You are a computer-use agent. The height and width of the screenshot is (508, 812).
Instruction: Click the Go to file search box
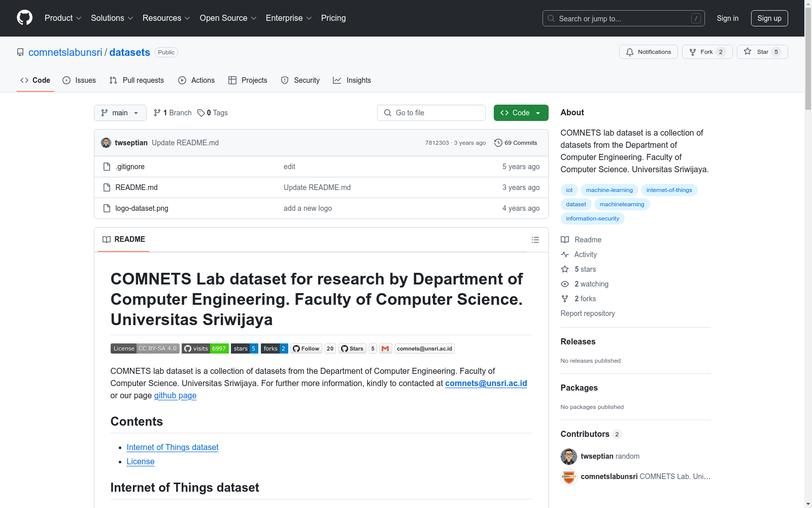(x=431, y=113)
